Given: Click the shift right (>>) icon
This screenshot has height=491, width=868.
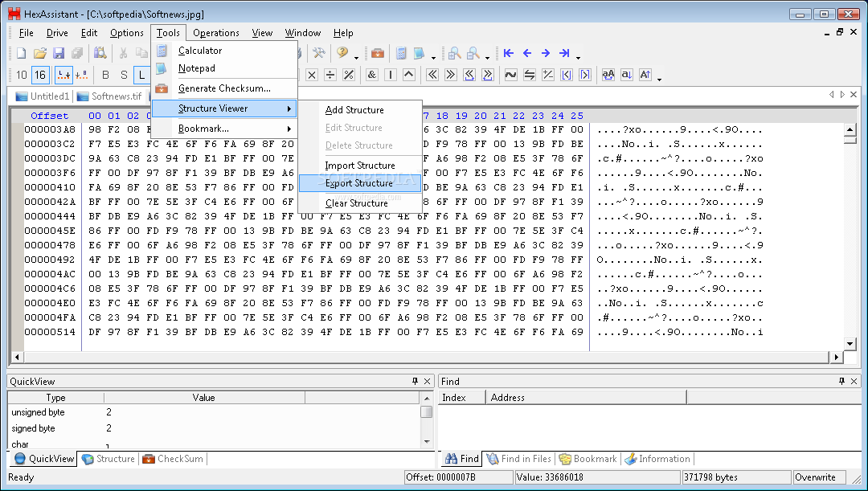Looking at the screenshot, I should (x=451, y=75).
